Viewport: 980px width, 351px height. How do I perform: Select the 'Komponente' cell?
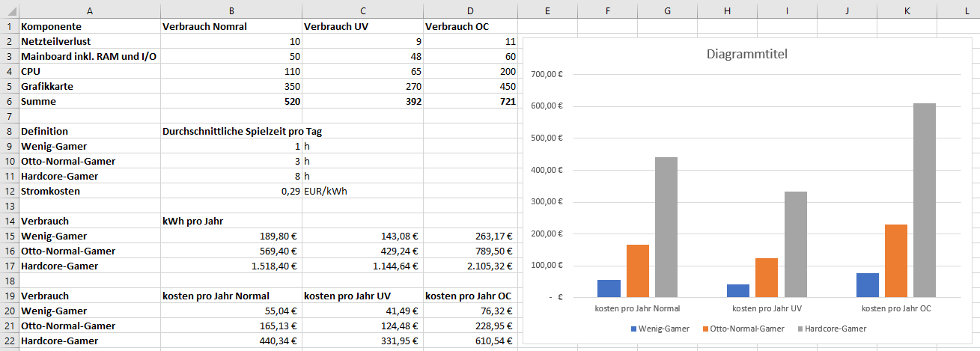tap(90, 26)
